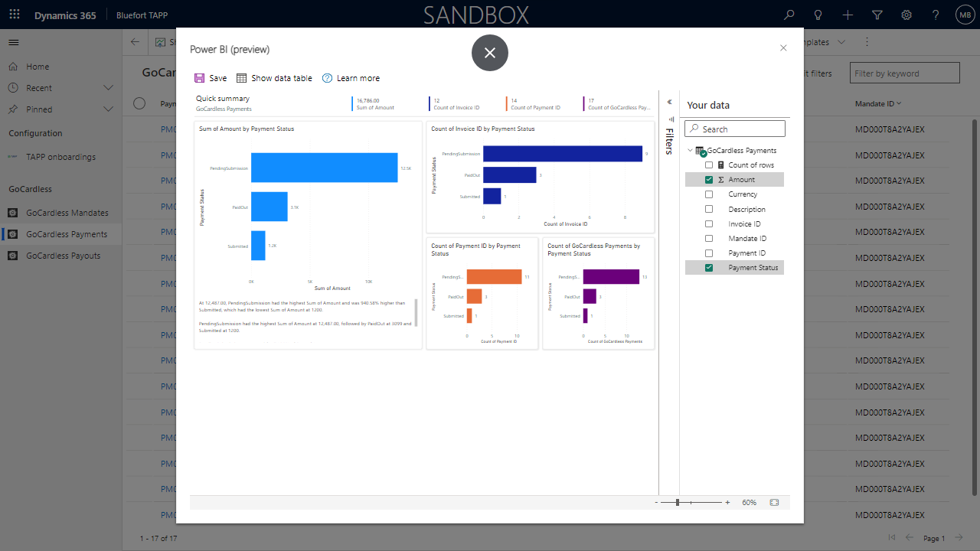Open the templates dropdown chevron
Viewport: 980px width, 551px height.
click(x=841, y=42)
